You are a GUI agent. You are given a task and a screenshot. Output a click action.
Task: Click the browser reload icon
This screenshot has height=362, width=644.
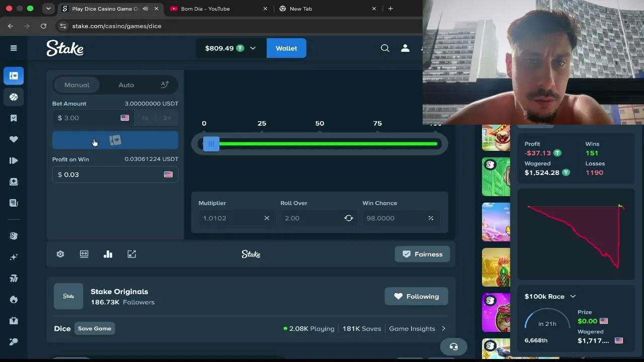[x=43, y=26]
